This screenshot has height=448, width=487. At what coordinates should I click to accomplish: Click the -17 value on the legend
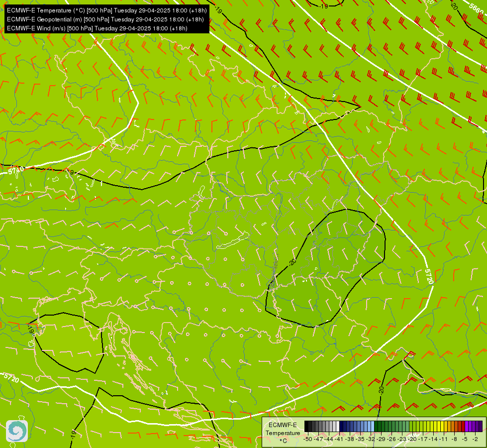click(423, 440)
